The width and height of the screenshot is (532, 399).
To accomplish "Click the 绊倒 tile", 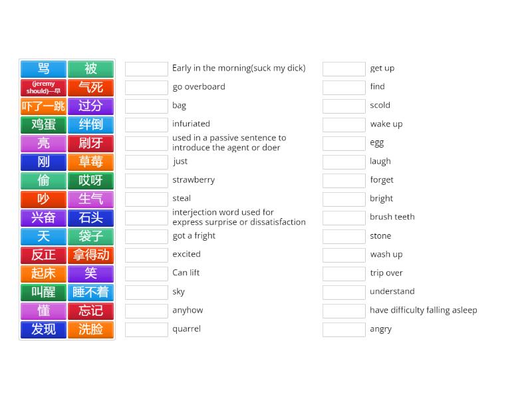I will tap(90, 125).
